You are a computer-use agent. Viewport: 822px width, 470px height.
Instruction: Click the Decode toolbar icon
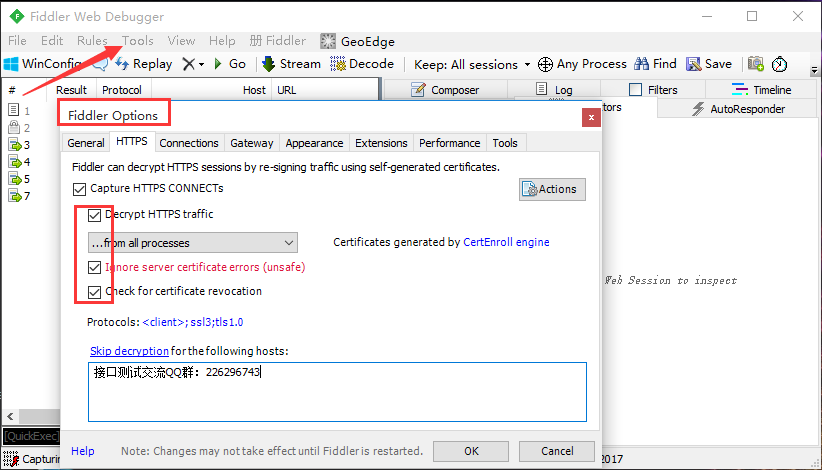pyautogui.click(x=336, y=64)
